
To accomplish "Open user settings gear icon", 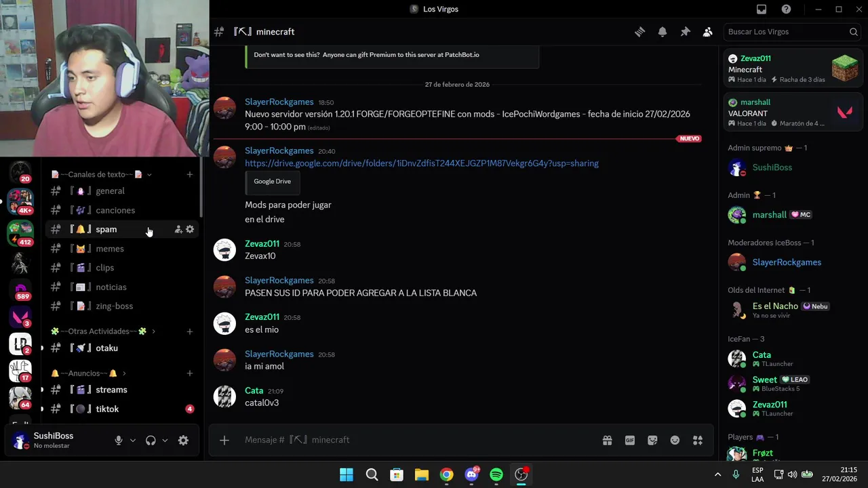I will (x=183, y=441).
